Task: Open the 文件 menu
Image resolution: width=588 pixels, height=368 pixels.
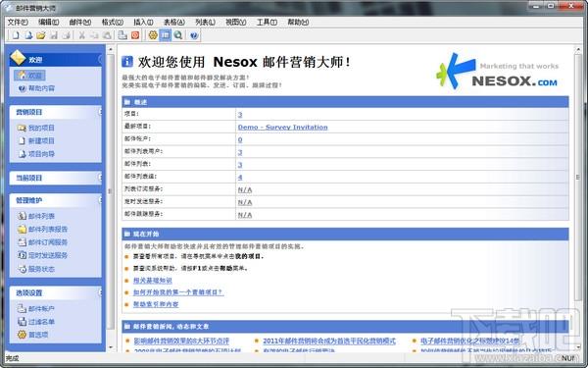Action: 18,23
